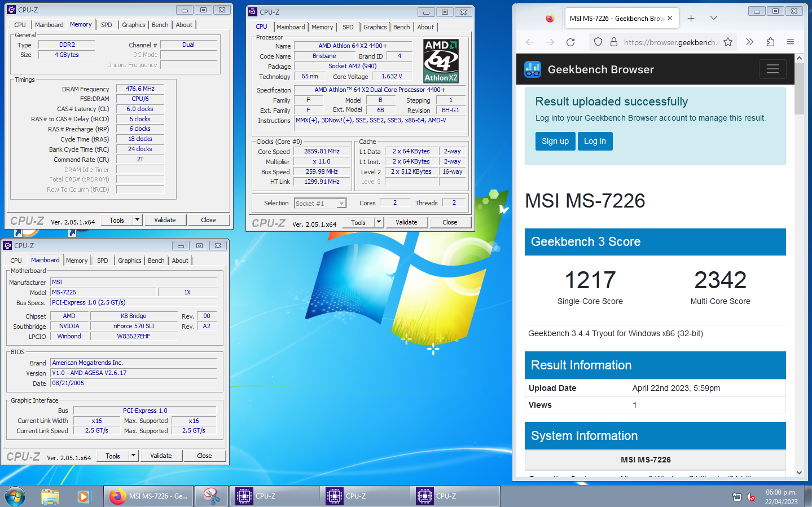The height and width of the screenshot is (507, 812).
Task: Click Tools button in CPU-Z Mainboard window
Action: tap(113, 456)
